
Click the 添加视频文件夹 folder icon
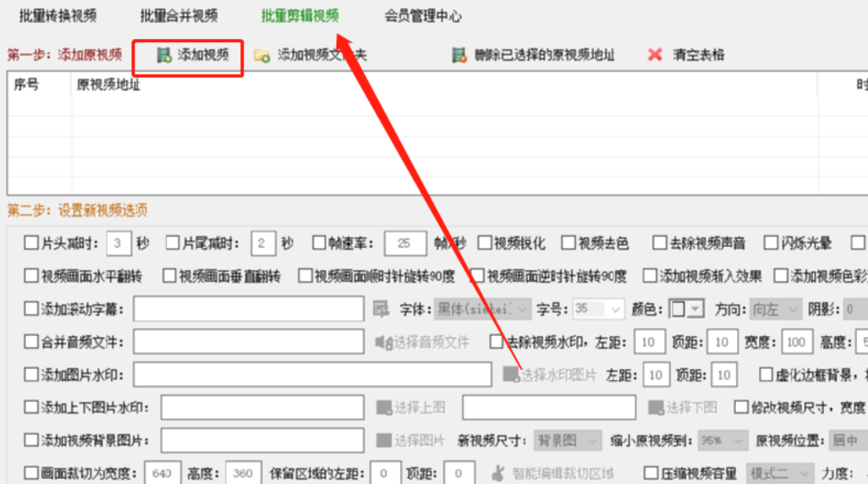(261, 55)
